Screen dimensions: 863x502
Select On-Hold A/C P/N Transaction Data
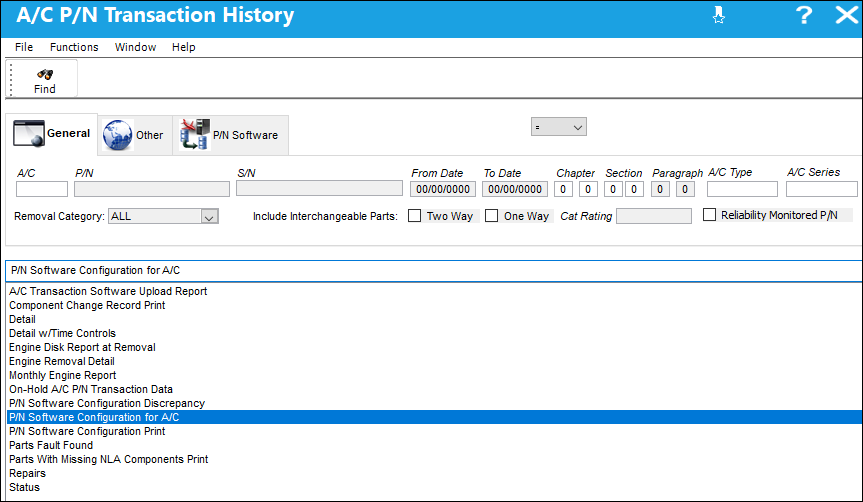point(91,390)
